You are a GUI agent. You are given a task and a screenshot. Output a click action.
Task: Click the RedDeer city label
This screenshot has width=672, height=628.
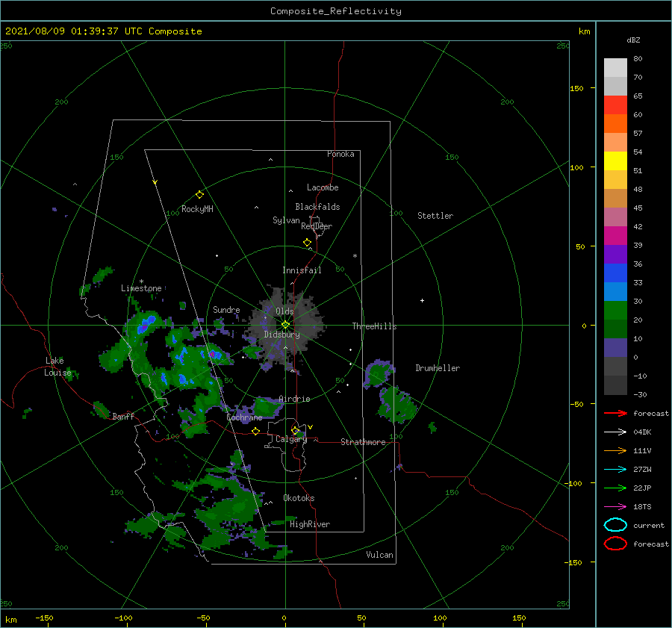317,226
